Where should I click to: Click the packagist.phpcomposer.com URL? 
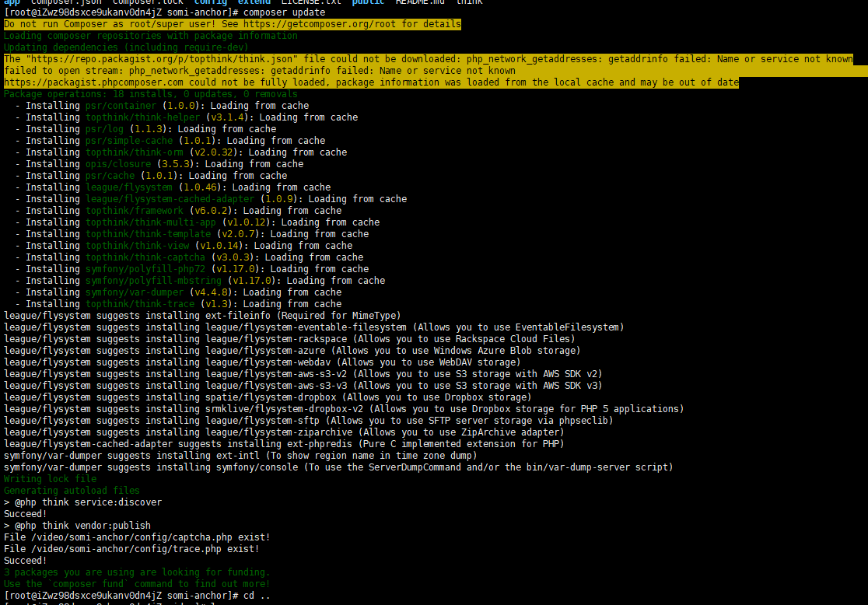[x=93, y=82]
